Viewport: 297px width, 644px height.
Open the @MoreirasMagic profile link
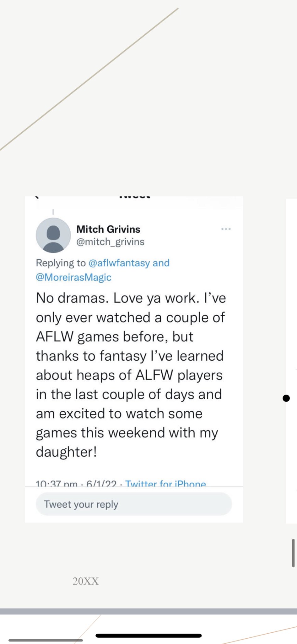(x=73, y=277)
